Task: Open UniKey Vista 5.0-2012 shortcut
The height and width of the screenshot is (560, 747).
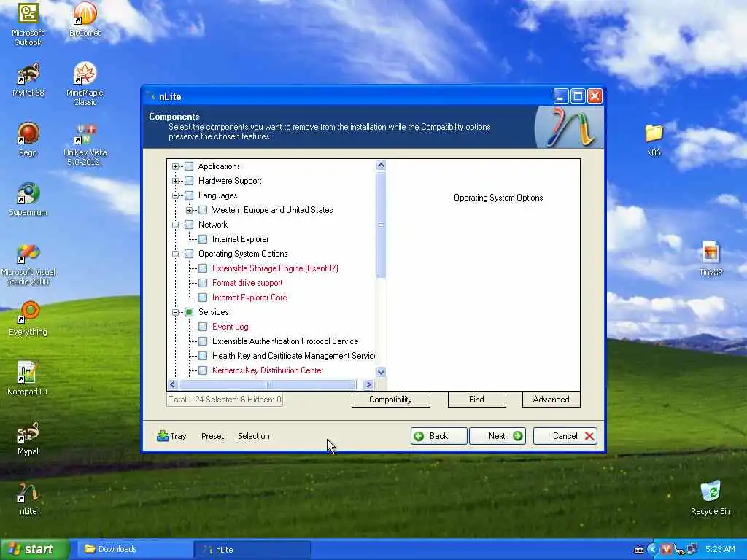Action: tap(85, 144)
